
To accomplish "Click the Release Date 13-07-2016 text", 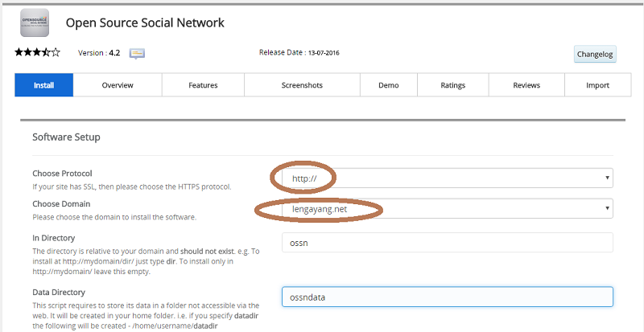I will pyautogui.click(x=299, y=52).
